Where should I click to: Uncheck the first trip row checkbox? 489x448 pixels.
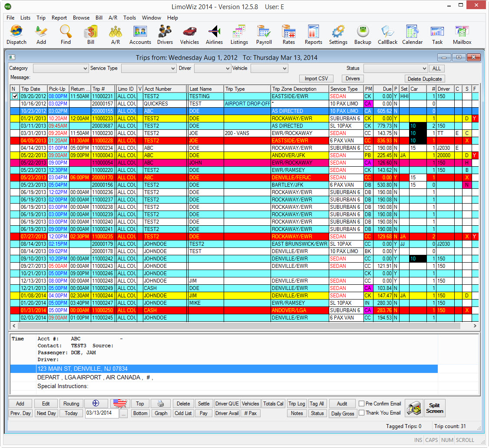point(14,96)
